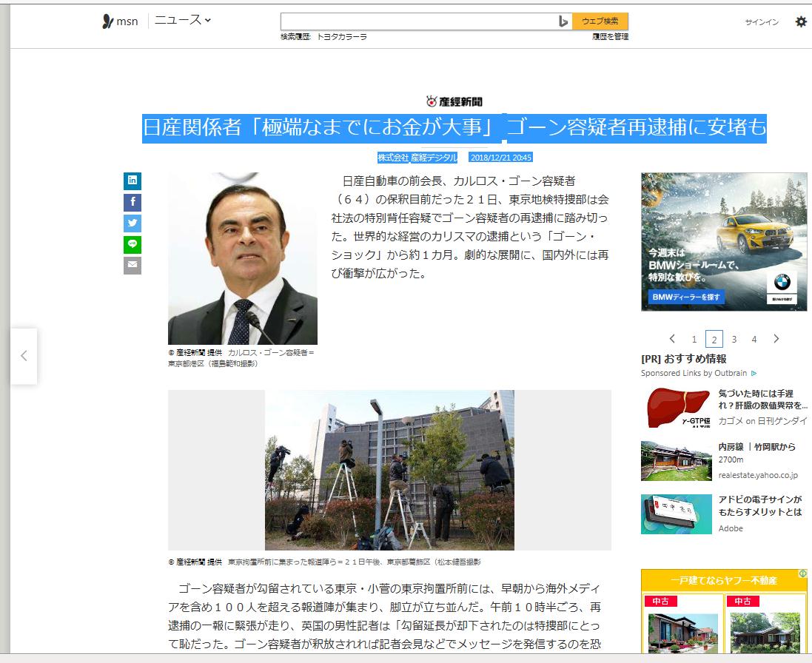Open 一戸建てならヤフー不動産 ad header
Viewport: 812px width, 663px height.
pos(723,581)
